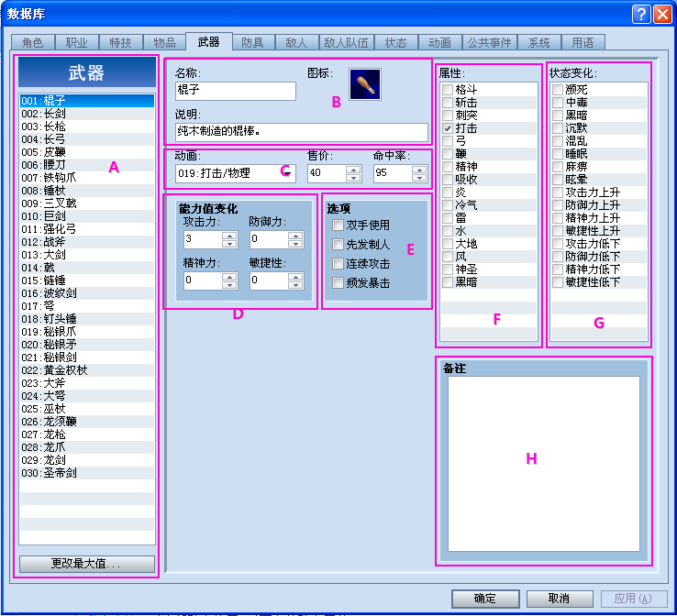Check the 濒死 status change box
Screen dimensions: 677x616
[x=558, y=89]
